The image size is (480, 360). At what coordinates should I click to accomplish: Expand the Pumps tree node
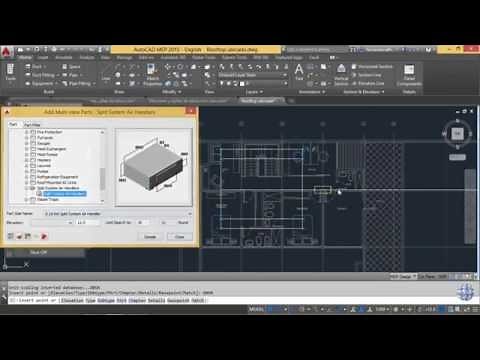tap(27, 171)
